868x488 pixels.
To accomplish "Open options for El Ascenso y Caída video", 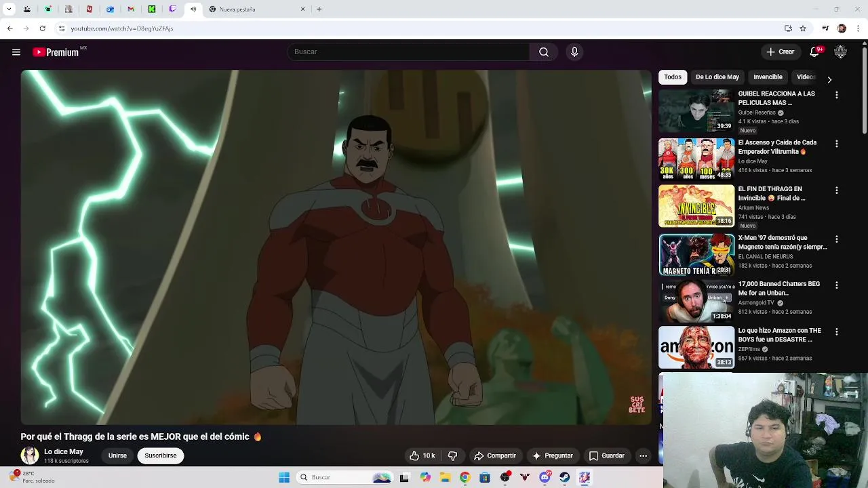I will pos(837,144).
